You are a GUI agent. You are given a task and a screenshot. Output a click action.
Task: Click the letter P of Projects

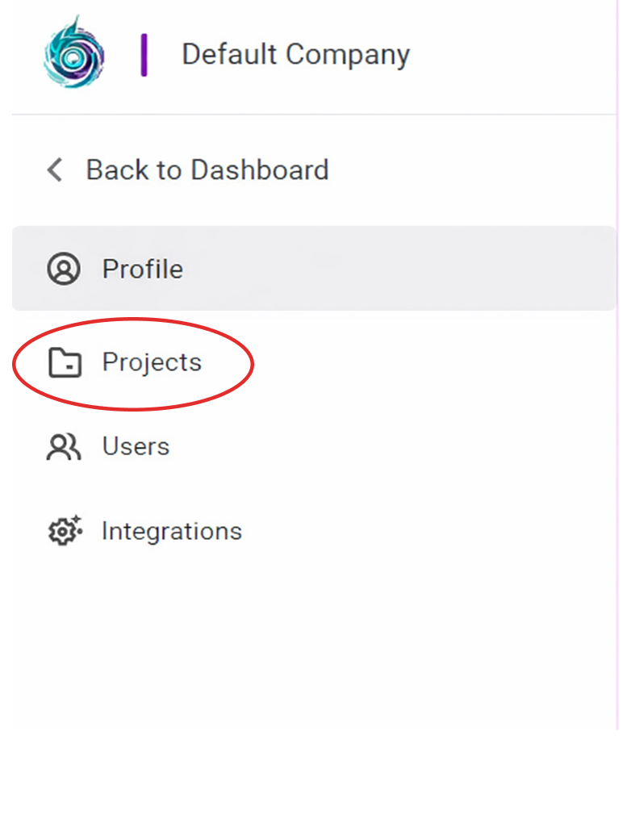tap(110, 363)
